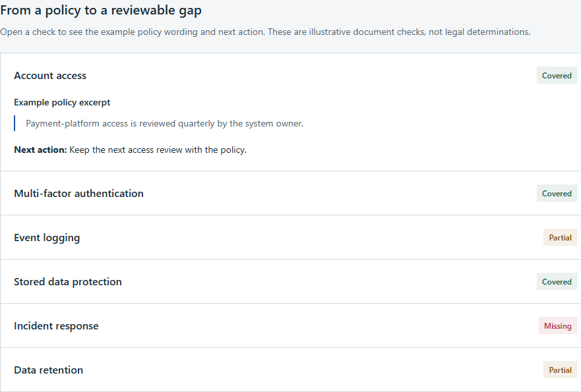Show the Incident response check details
The image size is (581, 392).
point(290,325)
